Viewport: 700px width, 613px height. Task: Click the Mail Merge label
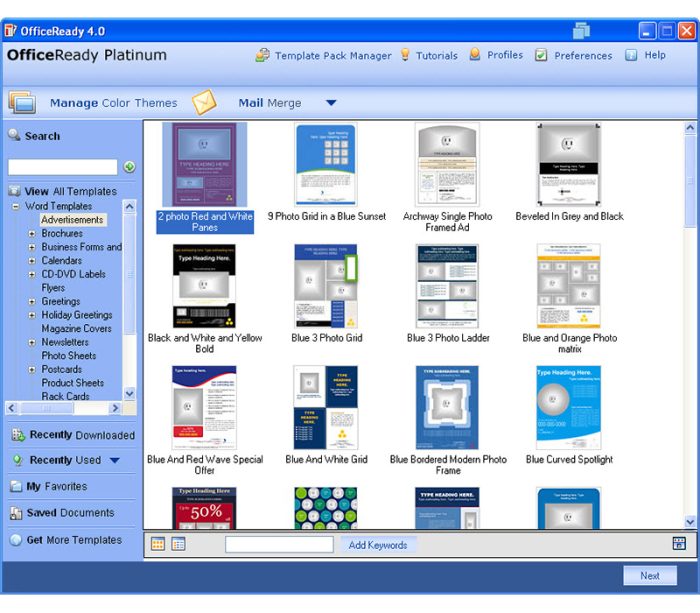270,103
